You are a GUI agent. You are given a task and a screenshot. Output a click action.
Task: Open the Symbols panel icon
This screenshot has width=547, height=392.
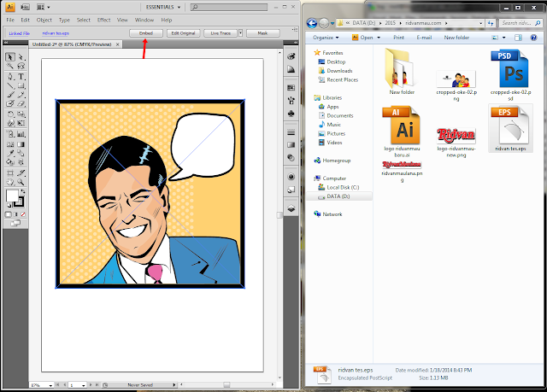[x=291, y=114]
